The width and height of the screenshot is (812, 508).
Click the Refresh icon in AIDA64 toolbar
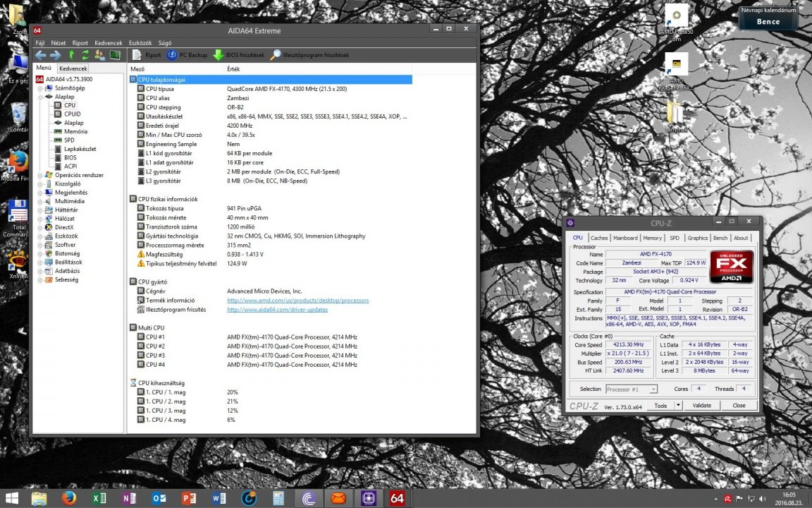(x=85, y=55)
